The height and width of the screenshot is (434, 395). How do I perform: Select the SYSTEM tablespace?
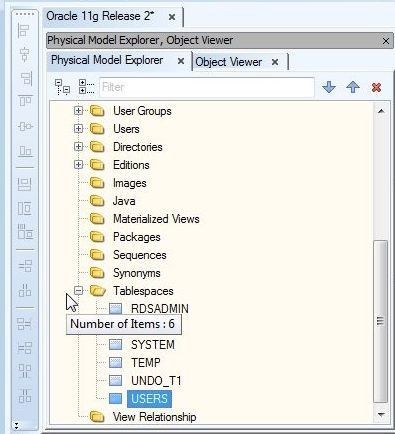153,345
